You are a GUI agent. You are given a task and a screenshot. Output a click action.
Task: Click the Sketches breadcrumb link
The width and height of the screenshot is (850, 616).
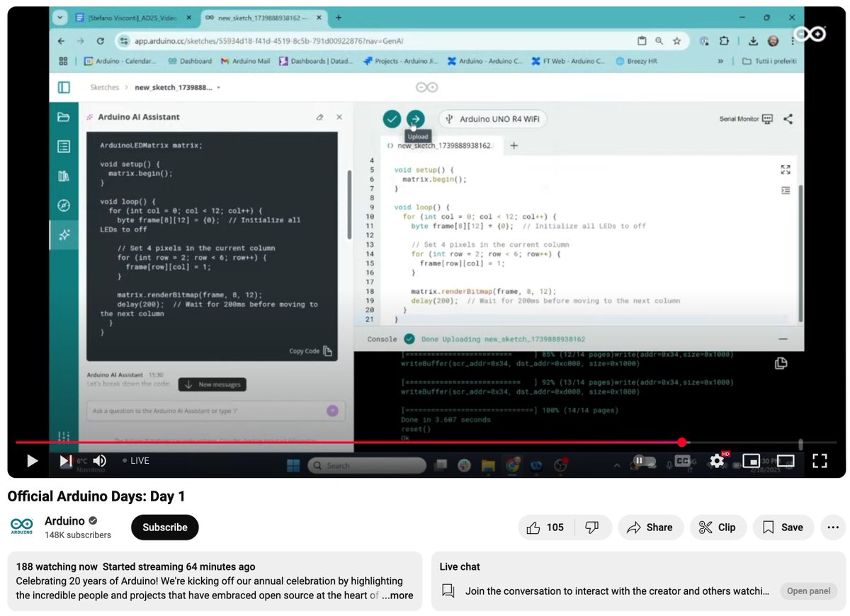point(104,88)
